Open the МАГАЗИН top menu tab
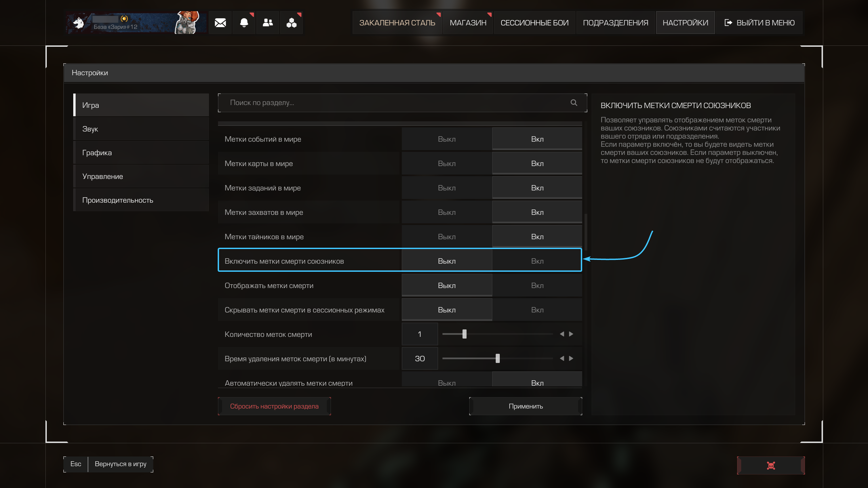 [x=468, y=23]
